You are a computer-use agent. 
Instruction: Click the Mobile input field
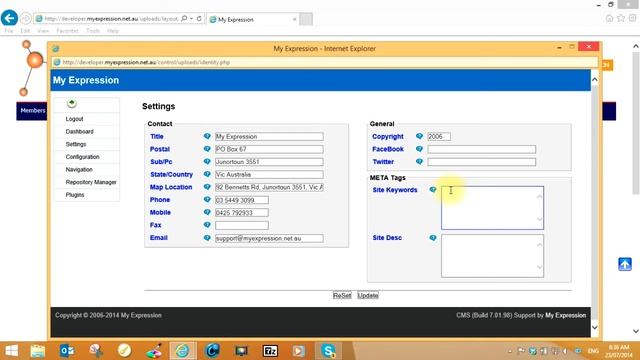242,213
